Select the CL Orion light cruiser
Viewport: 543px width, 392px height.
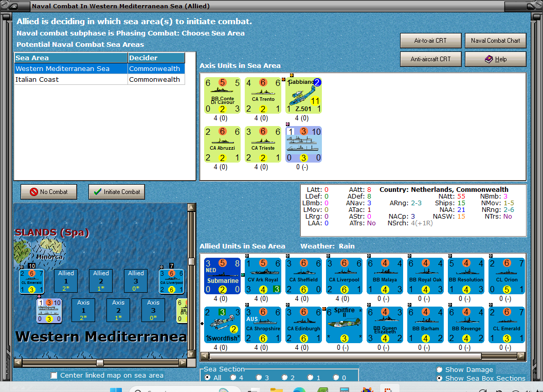tap(507, 276)
